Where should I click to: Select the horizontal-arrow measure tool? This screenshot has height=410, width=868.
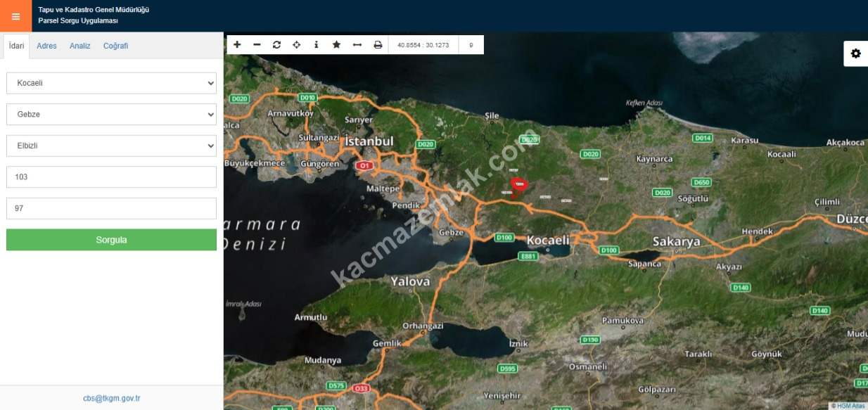pyautogui.click(x=357, y=45)
